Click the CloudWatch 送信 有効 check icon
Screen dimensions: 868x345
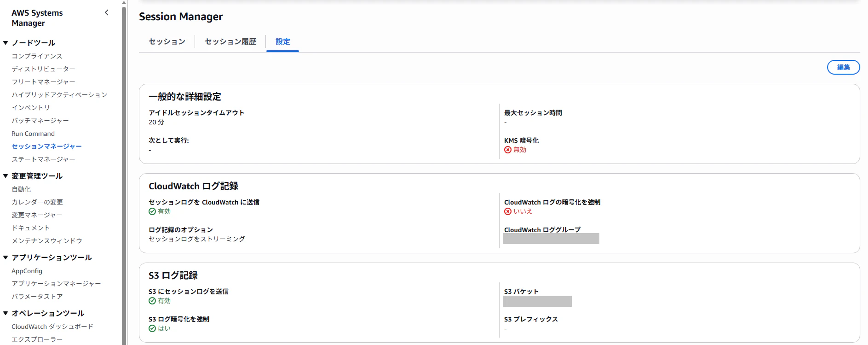tap(152, 211)
